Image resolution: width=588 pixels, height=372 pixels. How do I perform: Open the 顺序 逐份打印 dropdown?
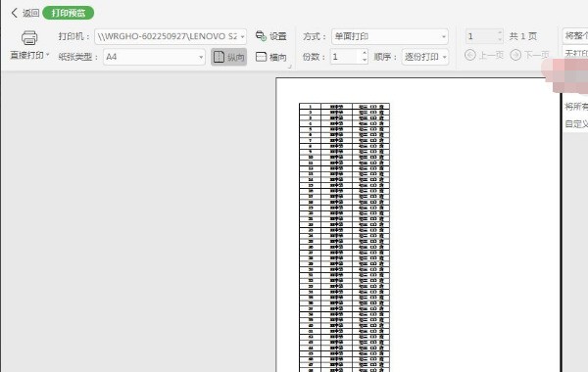tap(425, 57)
